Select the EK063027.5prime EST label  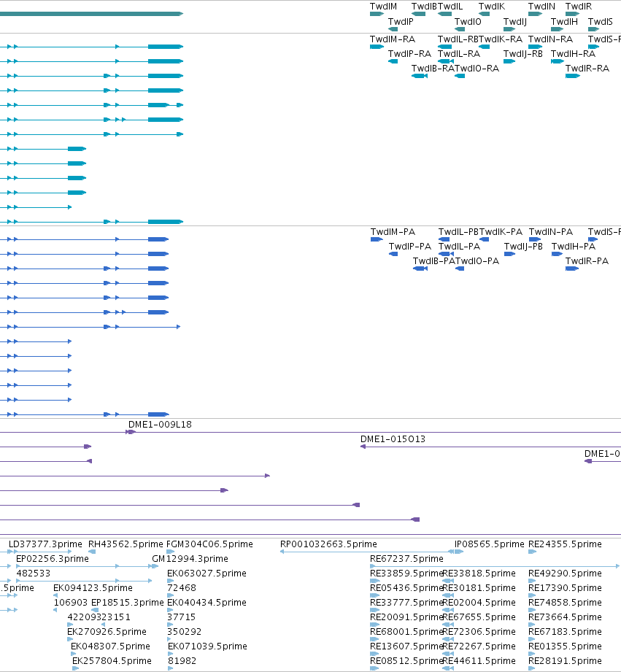(207, 573)
